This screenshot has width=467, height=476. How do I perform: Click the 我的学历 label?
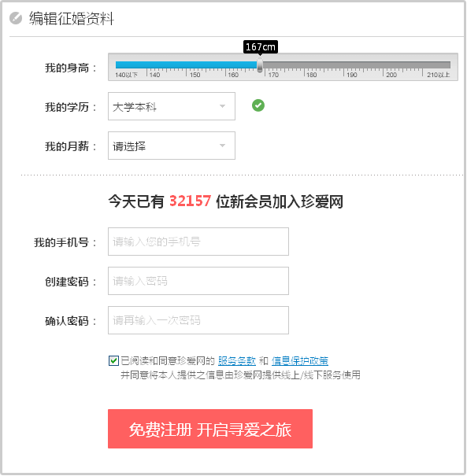coord(71,107)
